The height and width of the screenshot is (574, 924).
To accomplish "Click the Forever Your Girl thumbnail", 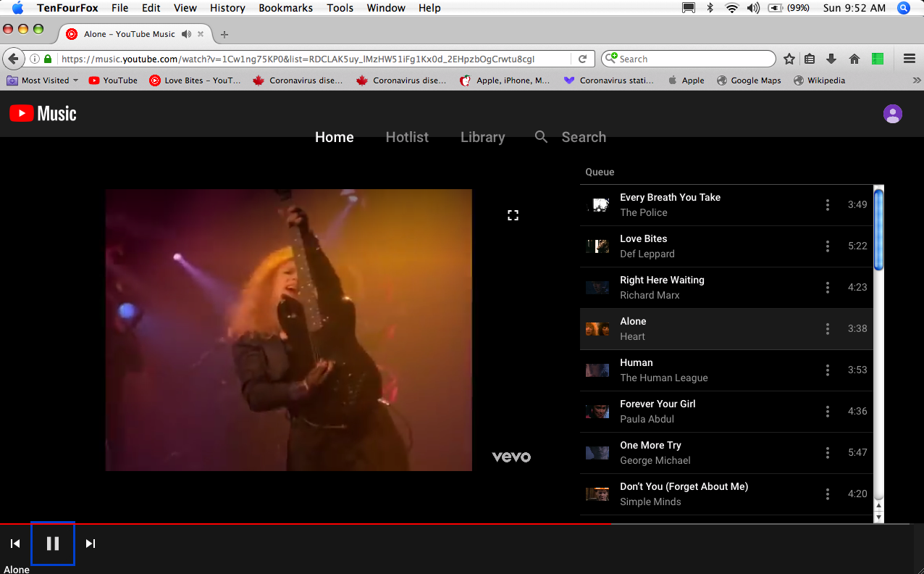I will click(597, 412).
